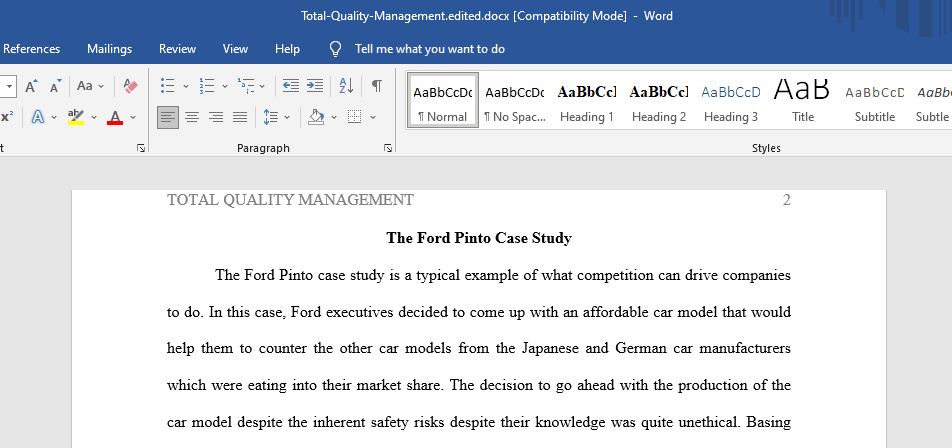Open highlight color dropdown arrow
952x448 pixels.
point(94,117)
